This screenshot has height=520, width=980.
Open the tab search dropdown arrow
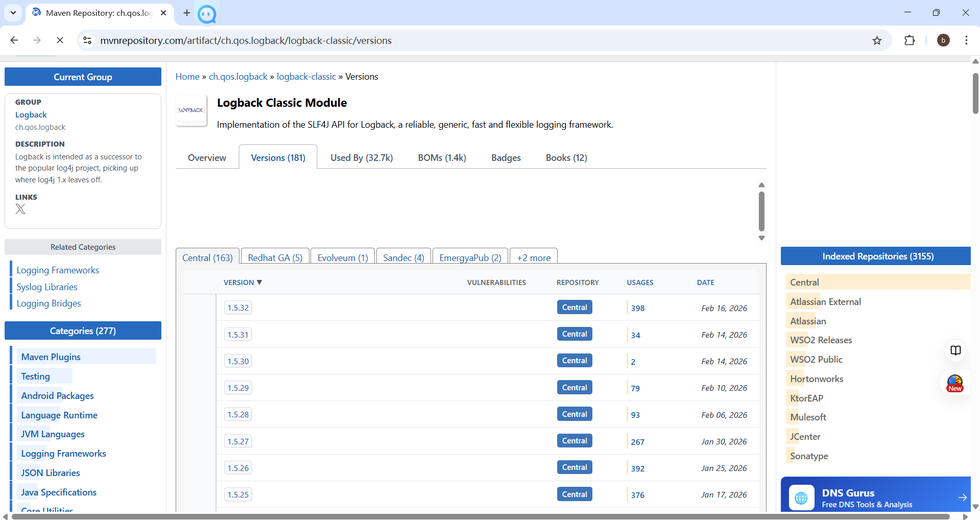[13, 13]
